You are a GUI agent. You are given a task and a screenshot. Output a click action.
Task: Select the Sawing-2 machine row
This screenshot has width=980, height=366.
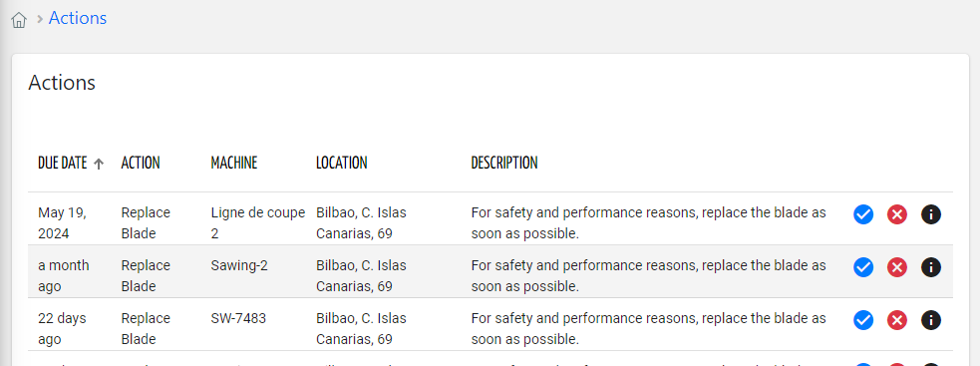coord(490,271)
